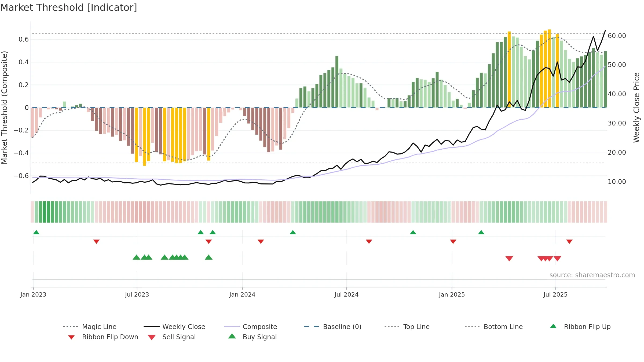Click the Market Threshold [Indicator] chart title
Image resolution: width=644 pixels, height=362 pixels.
coord(69,8)
